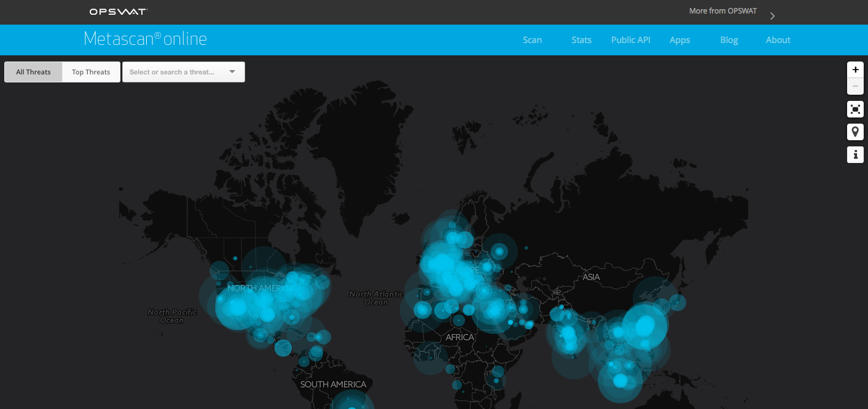Switch to Top Threats view
This screenshot has height=409, width=868.
(91, 72)
